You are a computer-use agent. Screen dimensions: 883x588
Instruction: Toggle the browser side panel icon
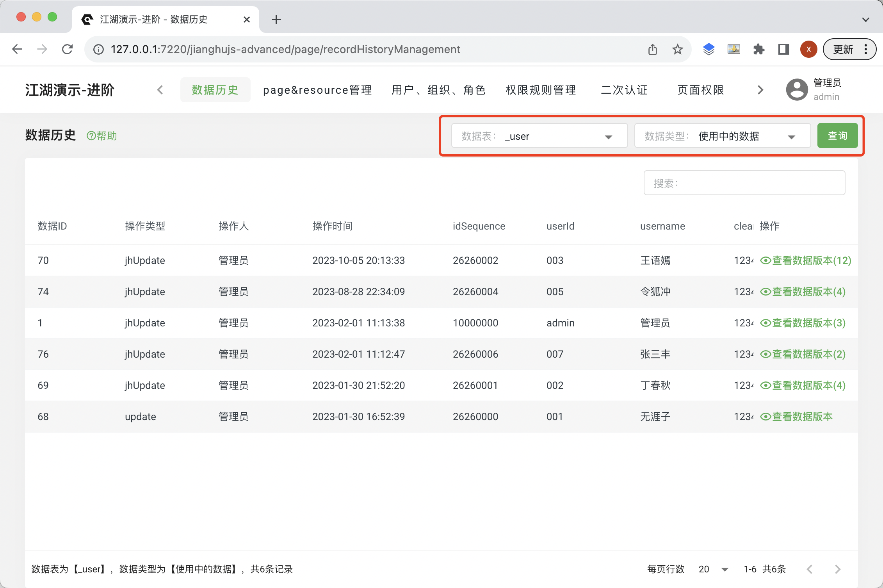coord(783,49)
